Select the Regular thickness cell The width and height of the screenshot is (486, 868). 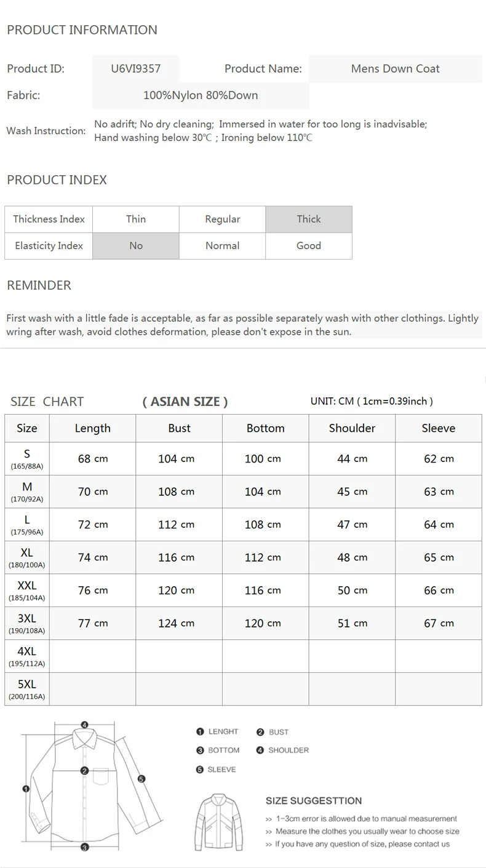pyautogui.click(x=222, y=219)
